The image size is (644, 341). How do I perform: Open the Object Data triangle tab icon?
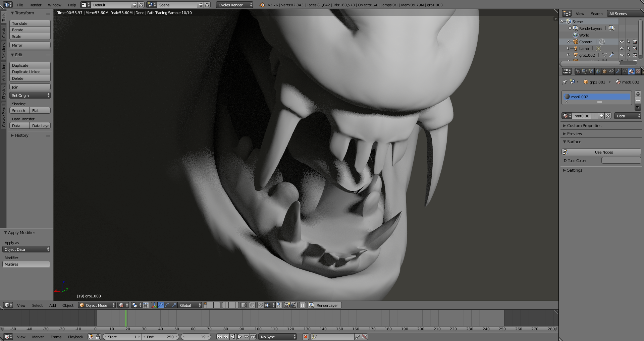625,71
